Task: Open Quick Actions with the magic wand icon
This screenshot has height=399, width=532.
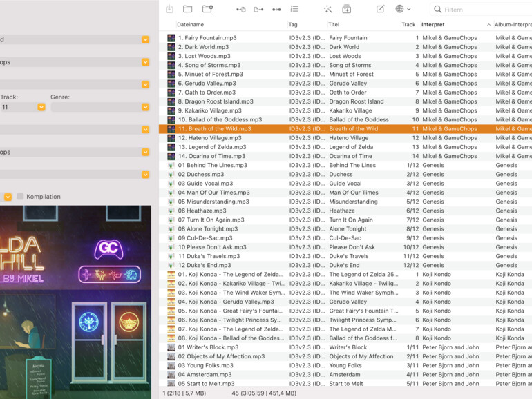Action: (x=327, y=9)
